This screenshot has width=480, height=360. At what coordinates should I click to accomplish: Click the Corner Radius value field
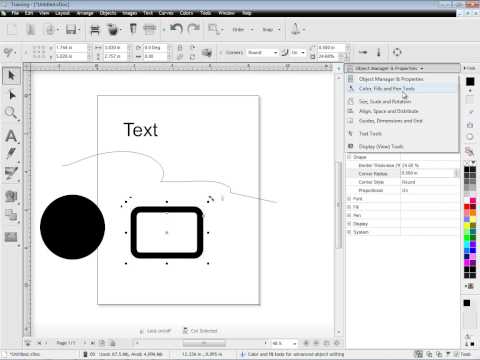tap(428, 173)
